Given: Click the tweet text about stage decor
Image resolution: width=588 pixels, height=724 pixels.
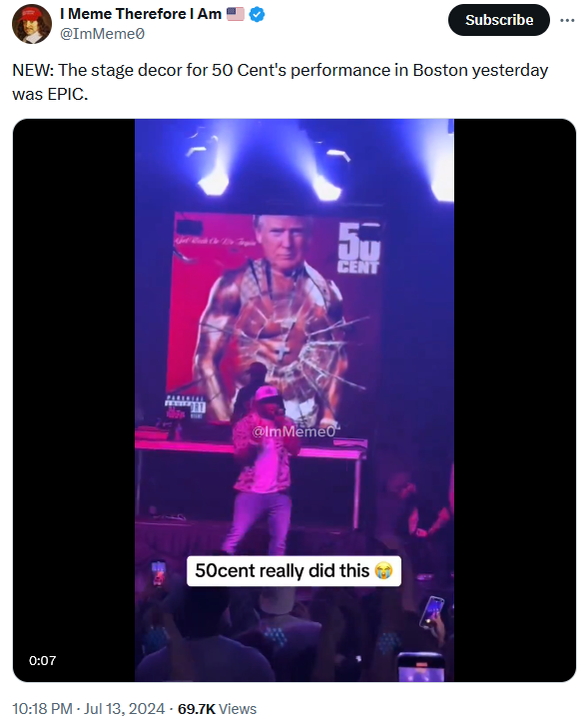Looking at the screenshot, I should (x=281, y=82).
